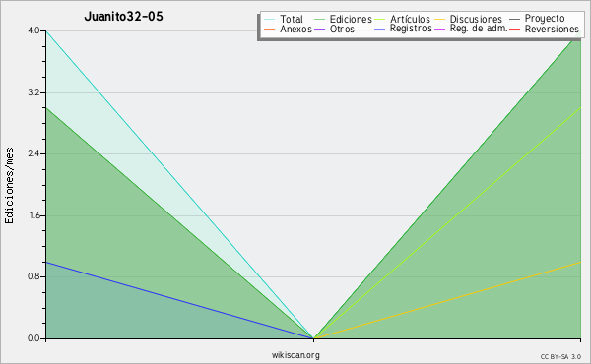This screenshot has height=364, width=591.
Task: Select the Ediciones legend entry
Action: pos(351,19)
